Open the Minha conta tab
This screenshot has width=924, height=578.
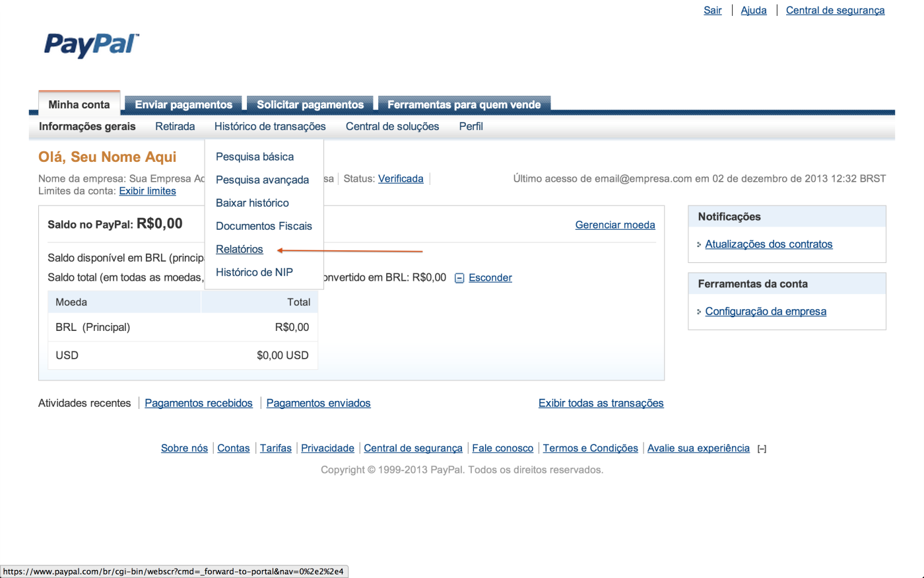pos(79,104)
